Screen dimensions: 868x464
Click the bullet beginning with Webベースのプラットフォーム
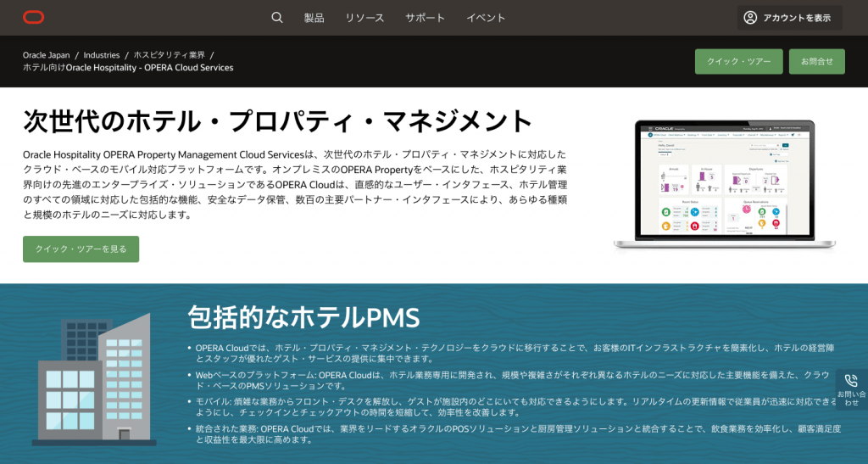[x=509, y=379]
